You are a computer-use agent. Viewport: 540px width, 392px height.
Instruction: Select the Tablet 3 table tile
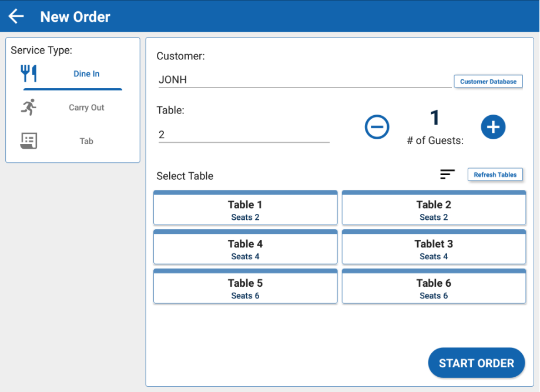coord(434,248)
